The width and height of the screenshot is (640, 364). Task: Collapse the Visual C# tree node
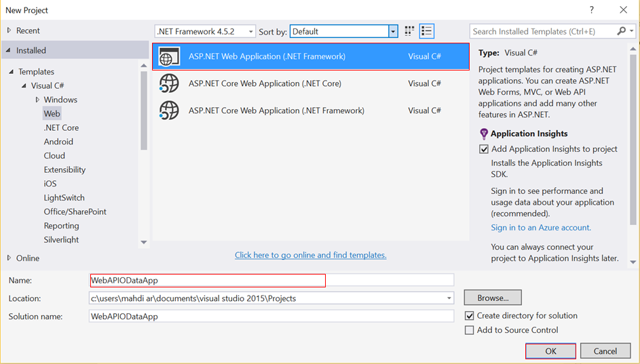[x=24, y=85]
